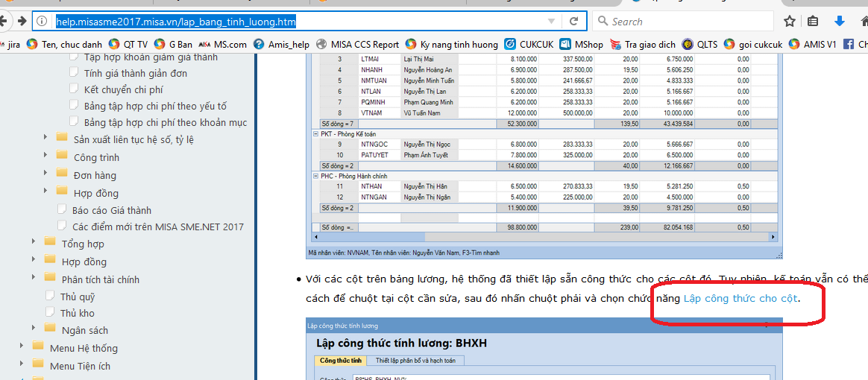Open the Thủ quỹ page
This screenshot has width=868, height=380.
click(78, 297)
